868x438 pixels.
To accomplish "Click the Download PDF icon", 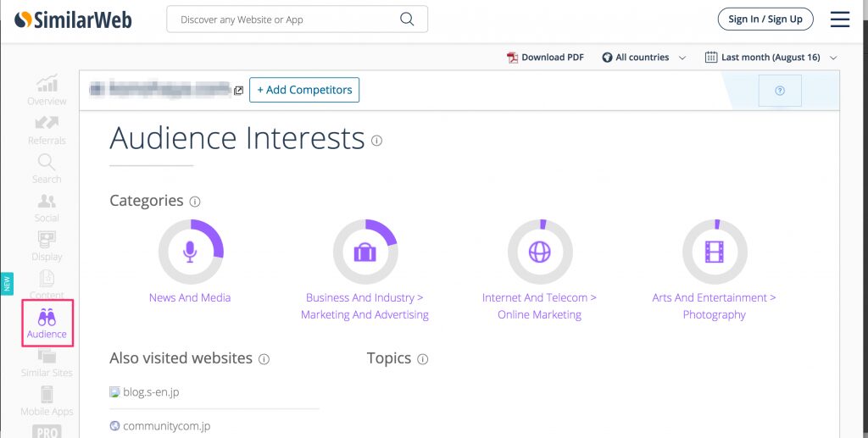I will pyautogui.click(x=512, y=58).
